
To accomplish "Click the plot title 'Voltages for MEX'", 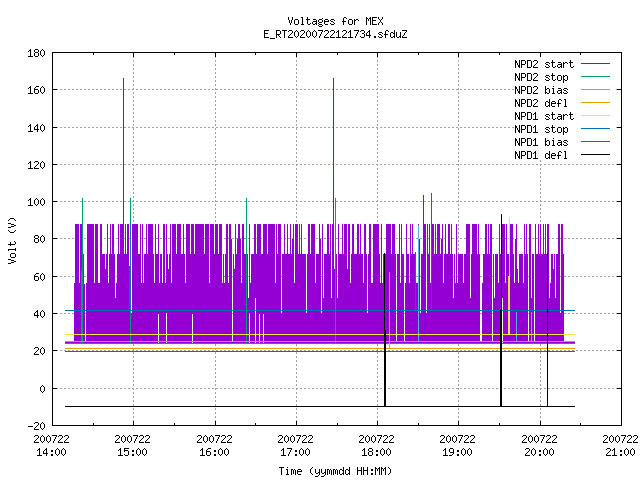I will coord(335,21).
